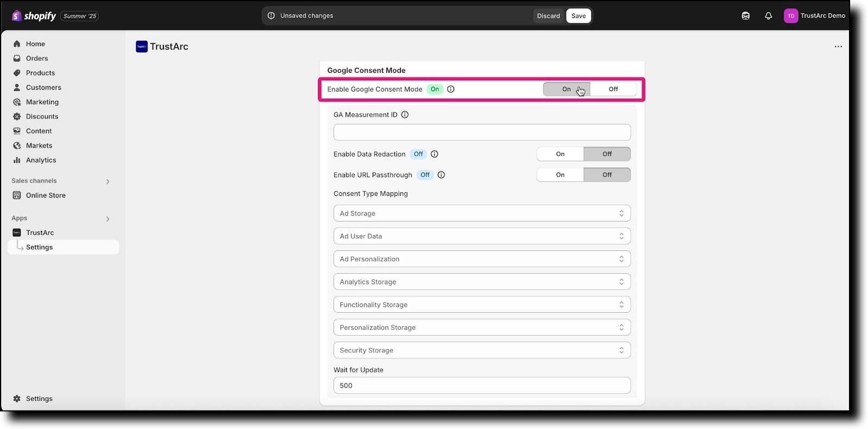Click info icon beside Enable Google Consent Mode

[451, 89]
